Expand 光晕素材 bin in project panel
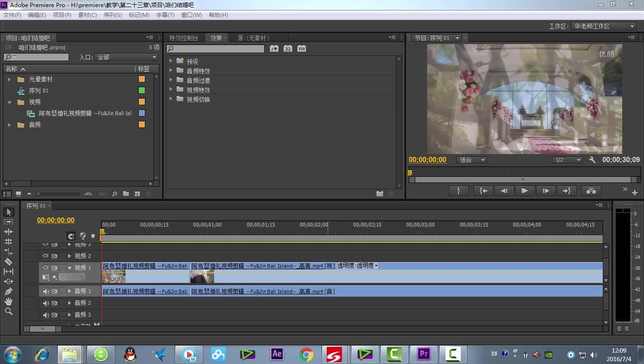 (x=9, y=79)
